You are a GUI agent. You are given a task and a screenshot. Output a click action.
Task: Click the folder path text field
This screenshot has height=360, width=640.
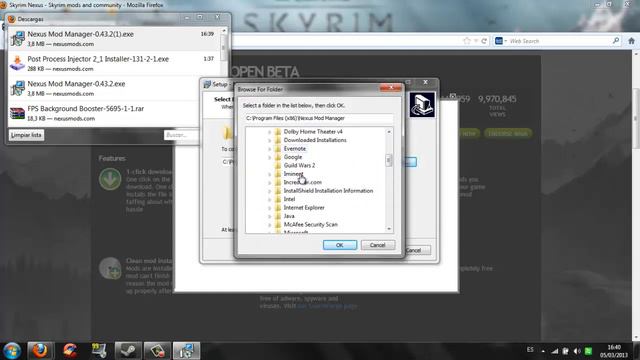[319, 118]
